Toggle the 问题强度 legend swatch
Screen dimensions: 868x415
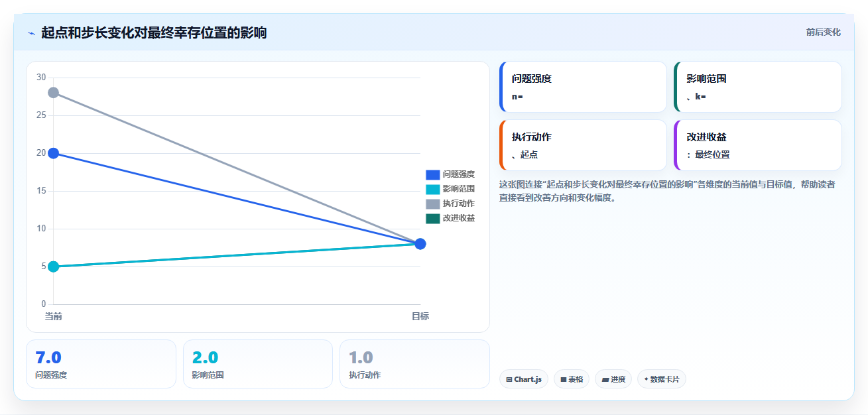(x=433, y=174)
